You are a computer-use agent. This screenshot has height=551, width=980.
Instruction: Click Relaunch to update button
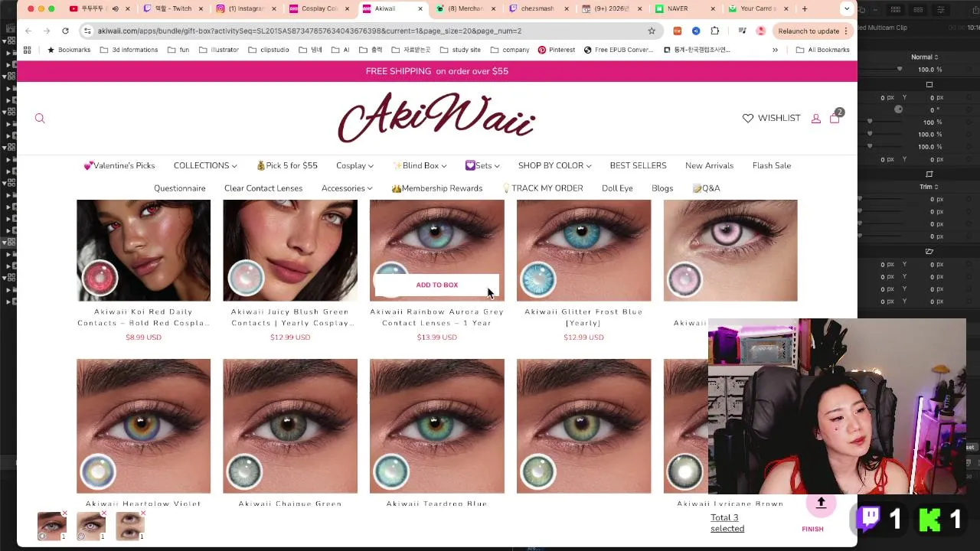(808, 31)
